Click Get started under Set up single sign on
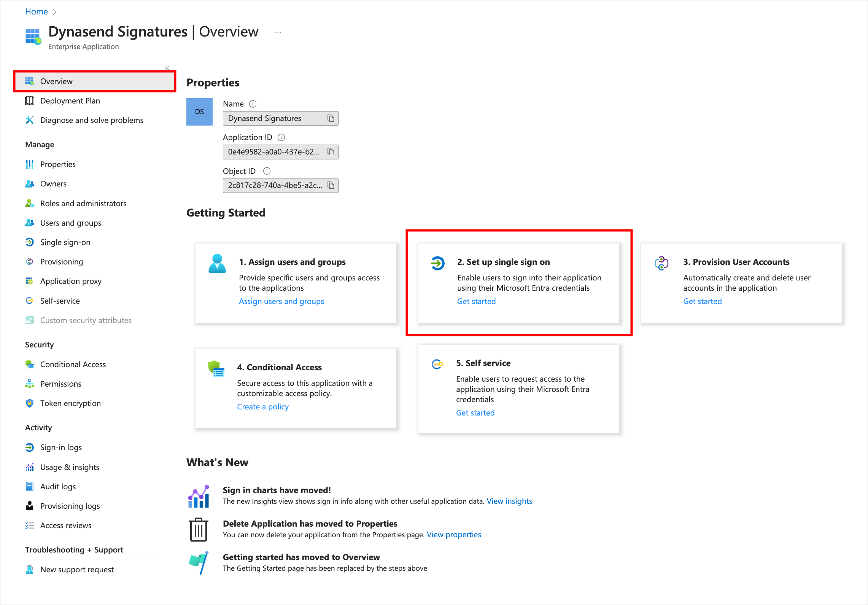The width and height of the screenshot is (868, 605). (x=476, y=301)
